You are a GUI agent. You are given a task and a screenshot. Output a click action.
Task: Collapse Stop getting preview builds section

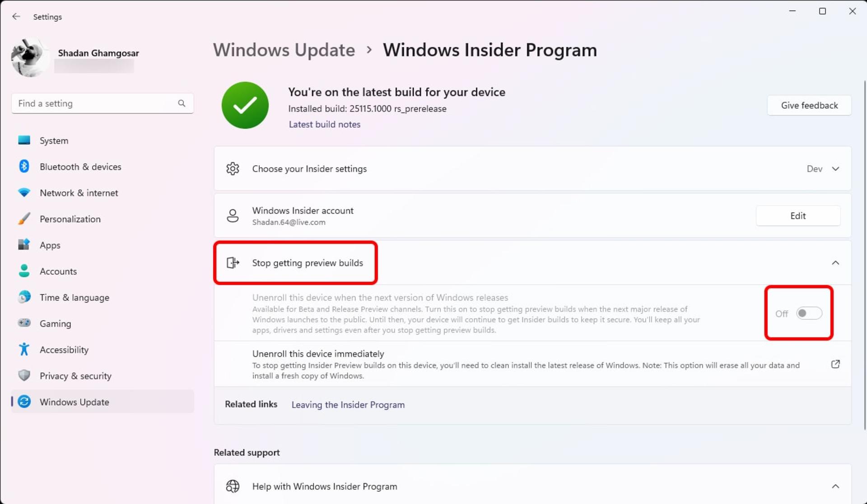tap(835, 263)
